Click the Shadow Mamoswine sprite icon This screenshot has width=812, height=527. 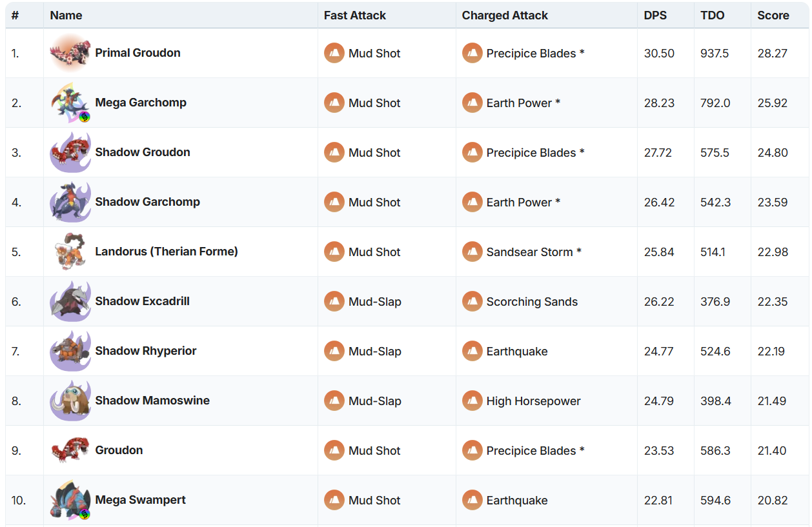(x=70, y=401)
